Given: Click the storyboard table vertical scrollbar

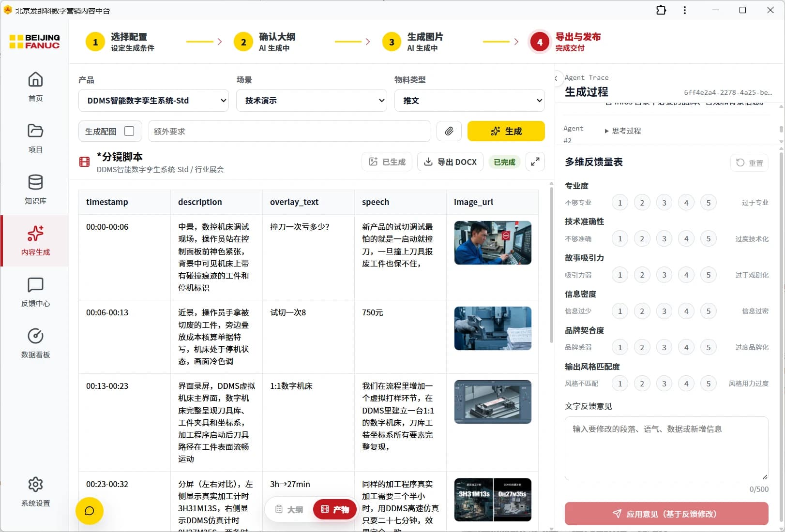Looking at the screenshot, I should coord(551,266).
